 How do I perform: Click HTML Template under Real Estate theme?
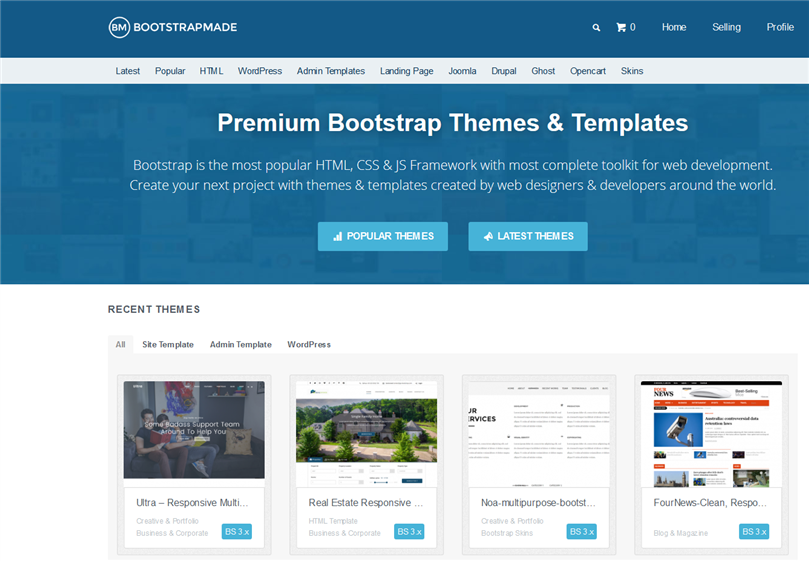coord(333,521)
